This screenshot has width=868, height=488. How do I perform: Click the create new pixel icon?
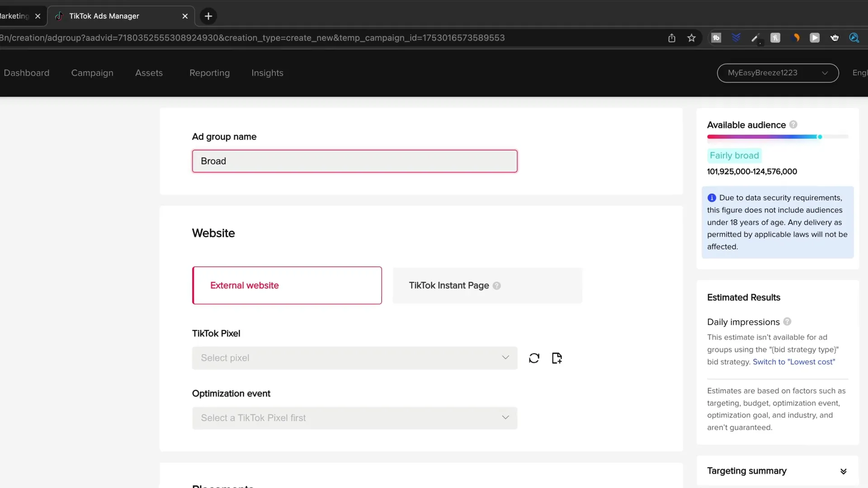[557, 358]
